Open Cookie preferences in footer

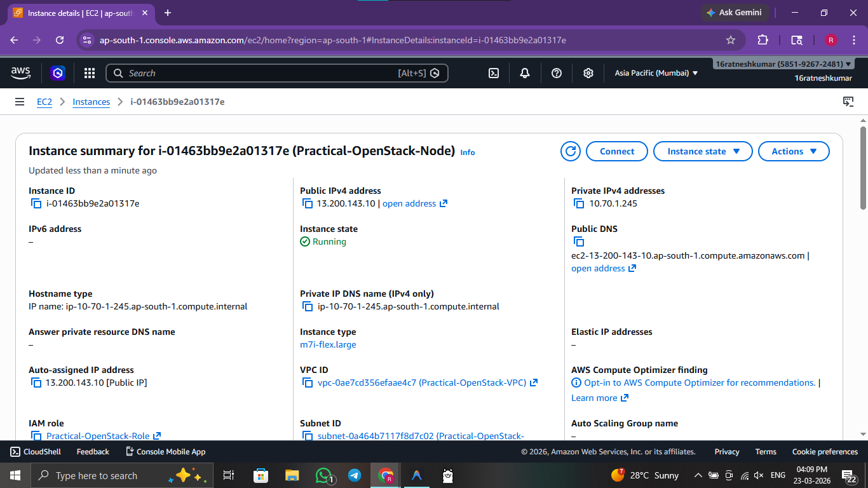click(825, 452)
